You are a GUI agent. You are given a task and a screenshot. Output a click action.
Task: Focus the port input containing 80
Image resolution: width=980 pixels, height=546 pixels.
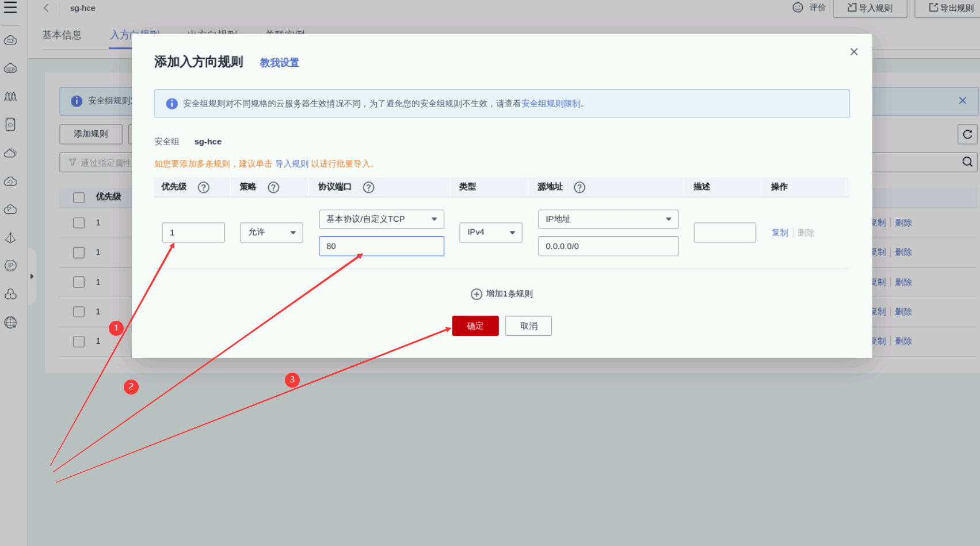click(x=382, y=247)
